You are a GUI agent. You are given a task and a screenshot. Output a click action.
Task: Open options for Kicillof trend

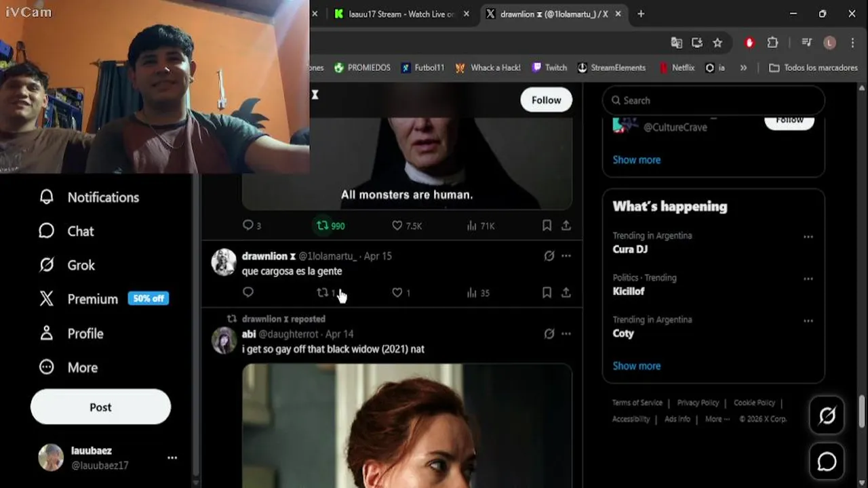click(x=808, y=279)
